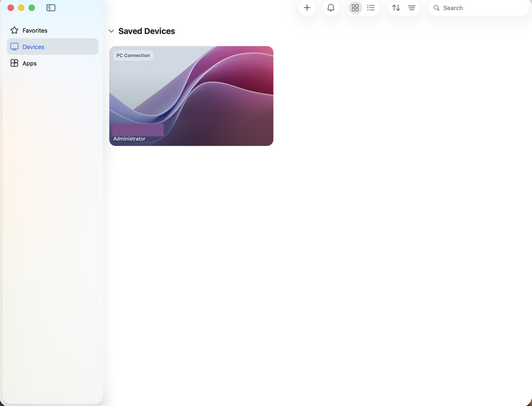Click the Apps grid icon
The image size is (532, 406).
[14, 63]
